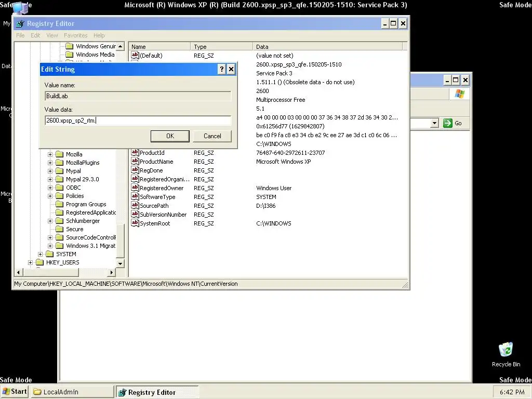
Task: Click the Start button
Action: pyautogui.click(x=14, y=392)
